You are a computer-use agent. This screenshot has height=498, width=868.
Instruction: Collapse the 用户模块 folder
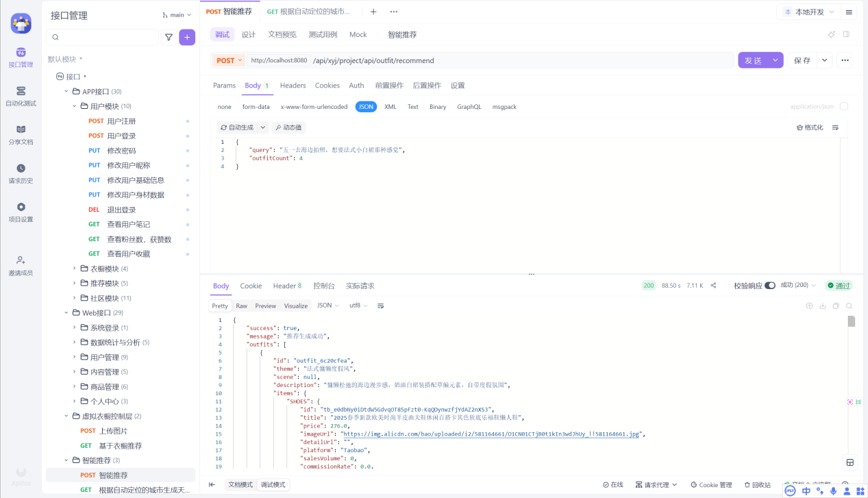(x=75, y=106)
